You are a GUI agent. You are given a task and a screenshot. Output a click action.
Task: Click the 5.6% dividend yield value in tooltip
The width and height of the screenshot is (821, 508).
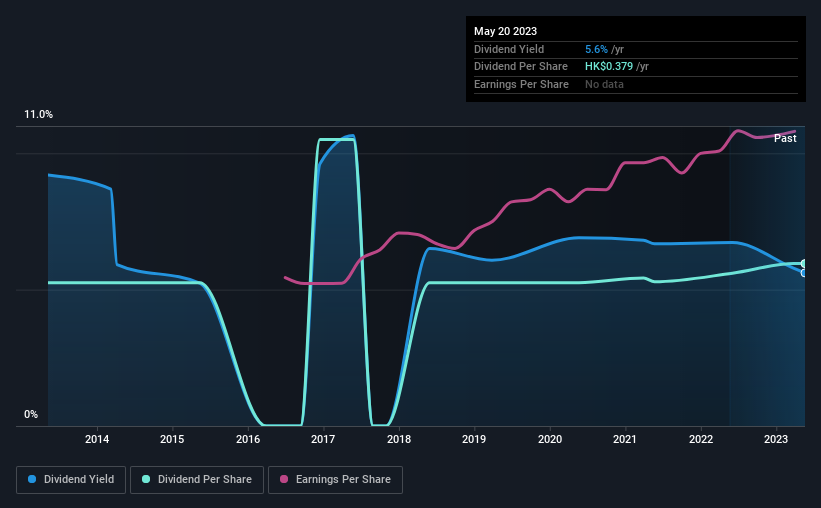click(596, 49)
